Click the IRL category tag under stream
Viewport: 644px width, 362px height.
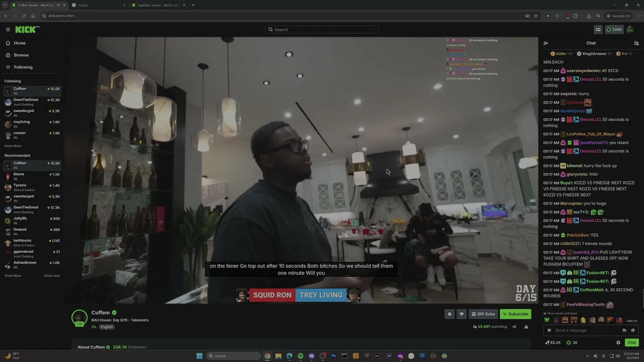[x=94, y=327]
